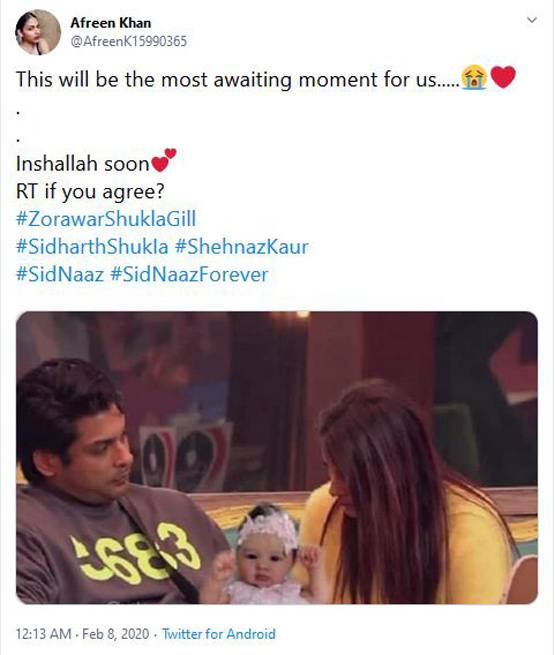Select the #SidNaaz hashtag
Image resolution: width=555 pixels, height=655 pixels.
(60, 274)
